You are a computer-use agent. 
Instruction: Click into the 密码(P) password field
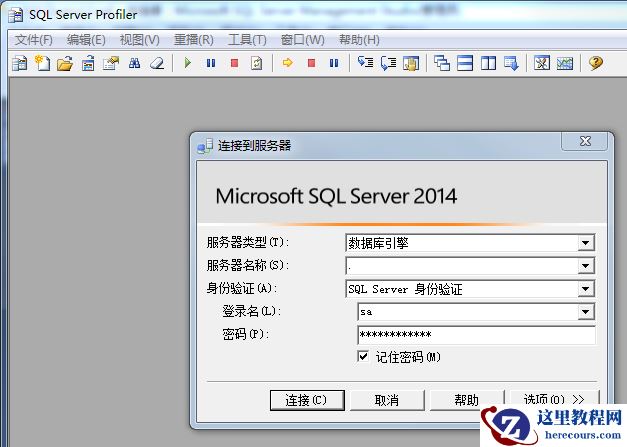[476, 335]
